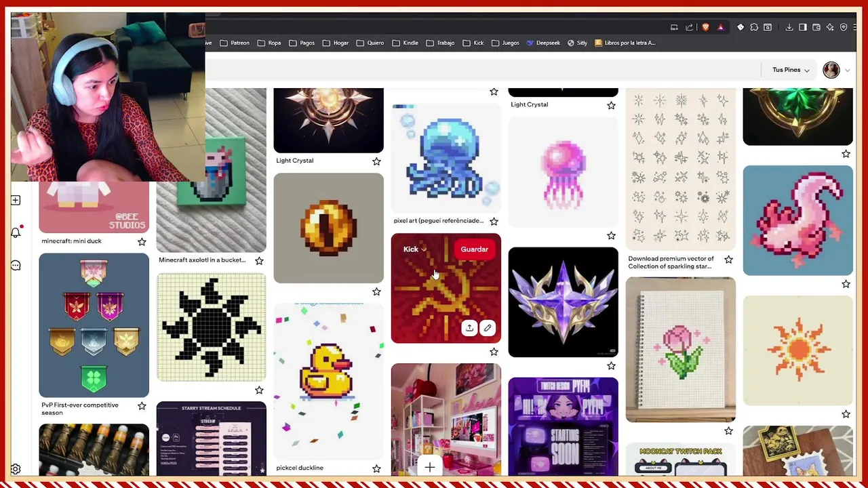Image resolution: width=868 pixels, height=488 pixels.
Task: Open the PvP rank banners pin image
Action: tap(94, 325)
